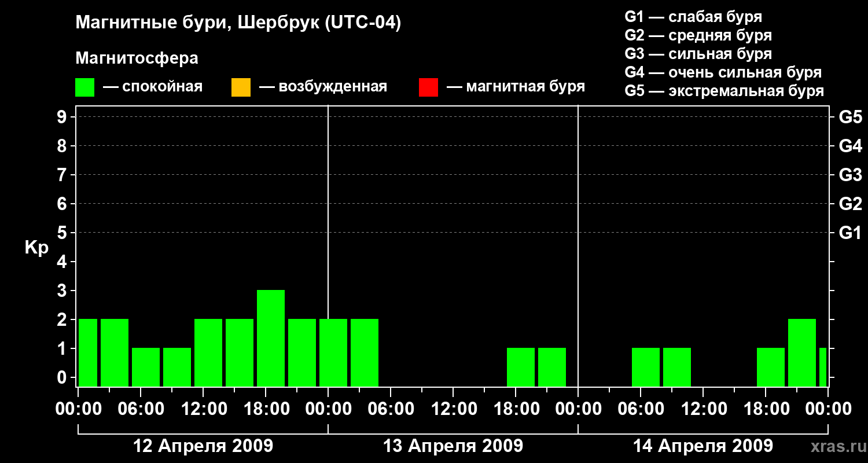Click the 'G2' tick label on right axis
Viewport: 868px width, 463px height.
pos(851,204)
